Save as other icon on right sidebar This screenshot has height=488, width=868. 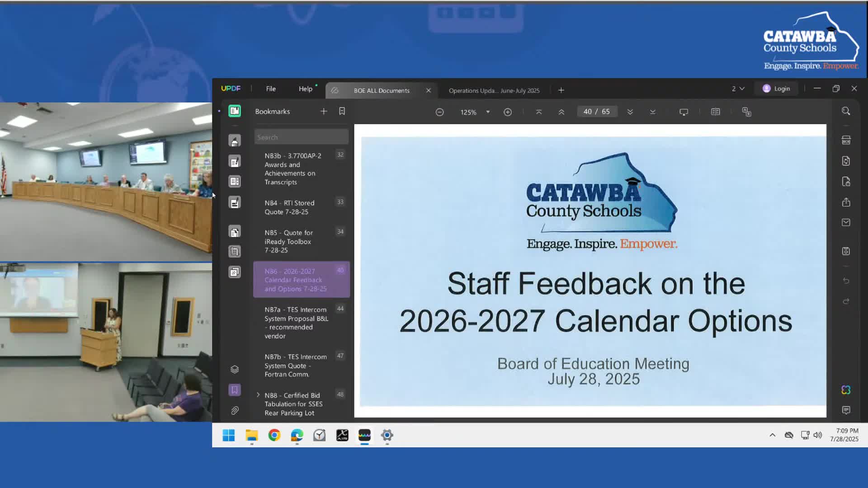coord(846,251)
